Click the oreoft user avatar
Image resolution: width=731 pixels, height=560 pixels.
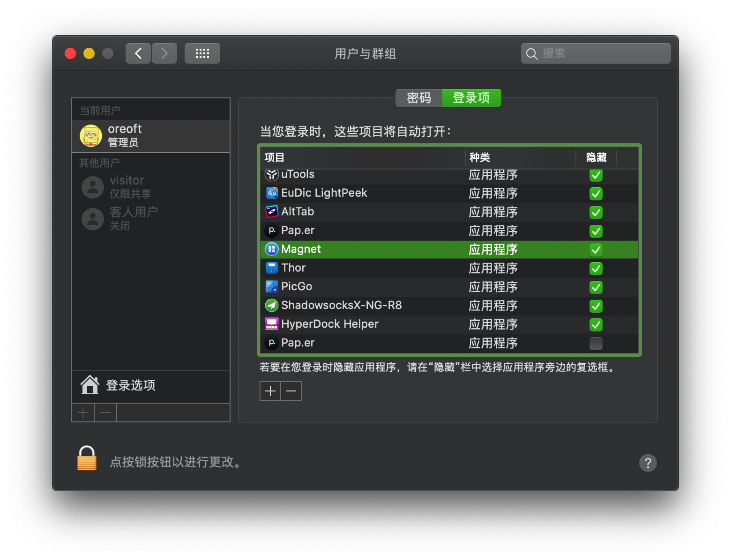coord(91,136)
